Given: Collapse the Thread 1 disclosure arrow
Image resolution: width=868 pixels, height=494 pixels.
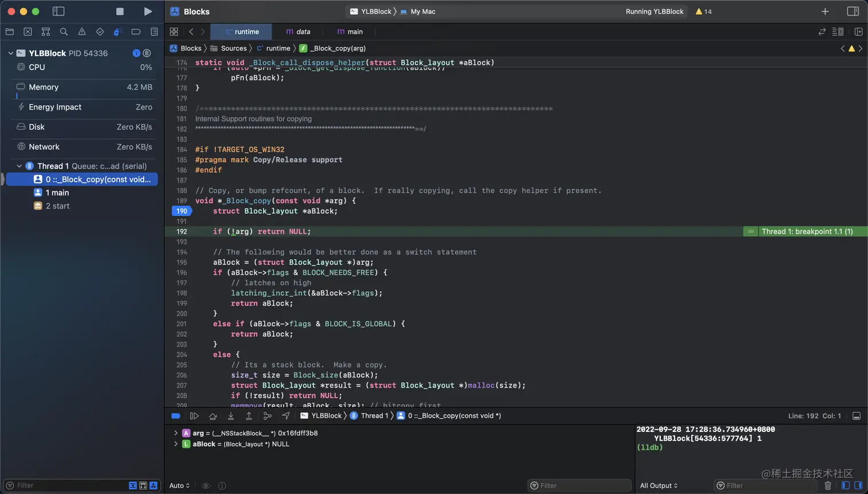Looking at the screenshot, I should pos(19,166).
